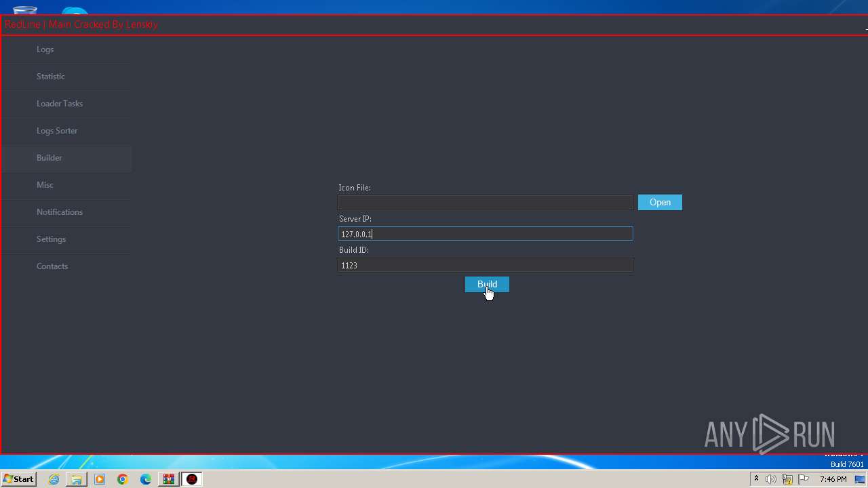Viewport: 868px width, 488px height.
Task: Click the Build button
Action: pyautogui.click(x=487, y=285)
